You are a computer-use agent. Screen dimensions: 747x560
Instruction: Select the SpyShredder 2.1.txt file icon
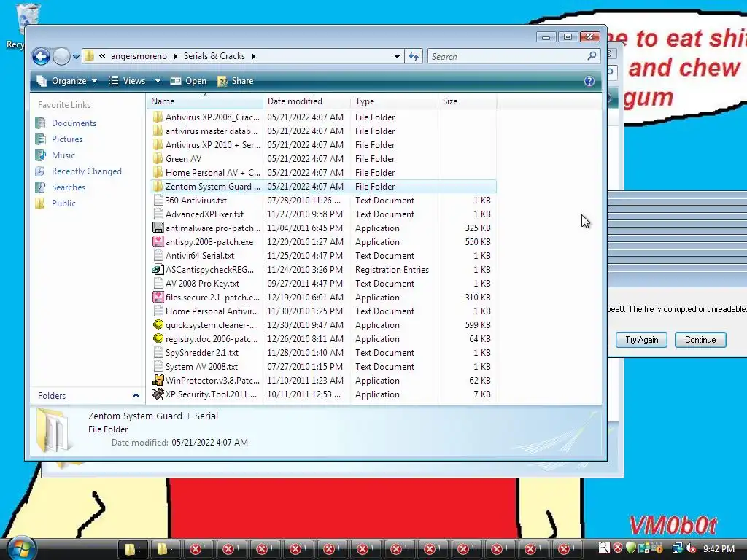coord(158,353)
